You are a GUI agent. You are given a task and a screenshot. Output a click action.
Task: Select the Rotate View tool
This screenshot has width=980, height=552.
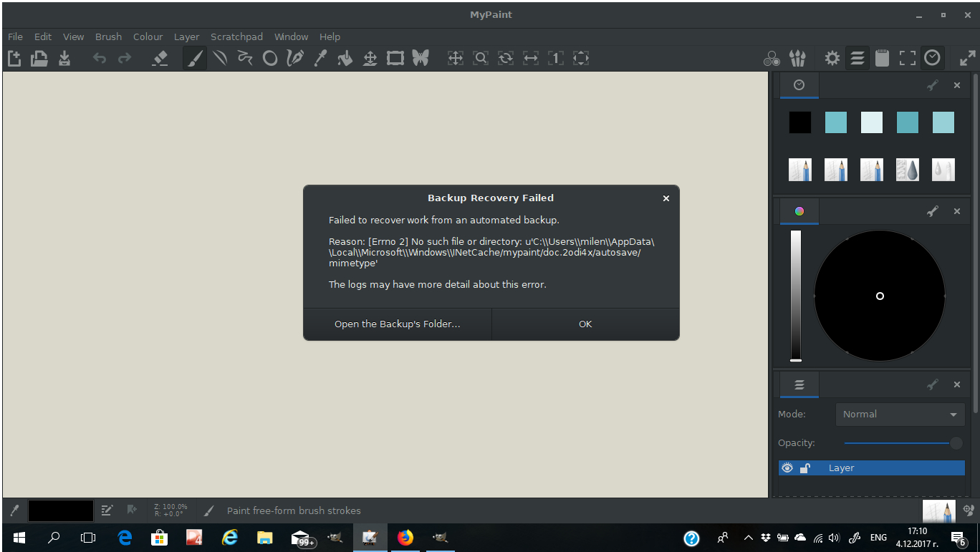click(506, 58)
